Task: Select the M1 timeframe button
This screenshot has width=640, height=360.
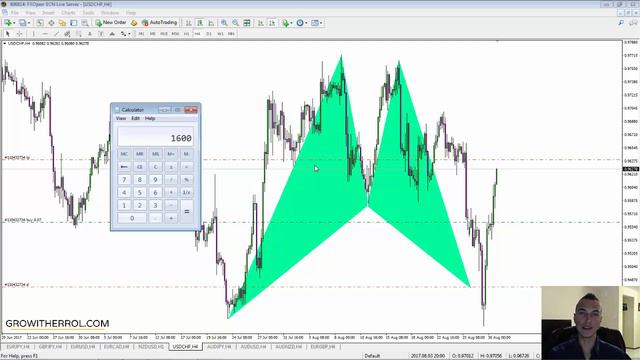Action: coord(142,34)
